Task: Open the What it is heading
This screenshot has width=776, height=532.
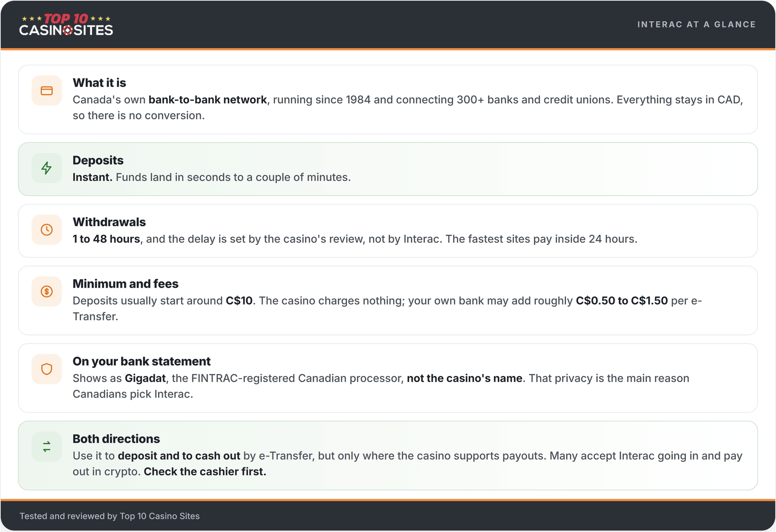Action: 99,83
